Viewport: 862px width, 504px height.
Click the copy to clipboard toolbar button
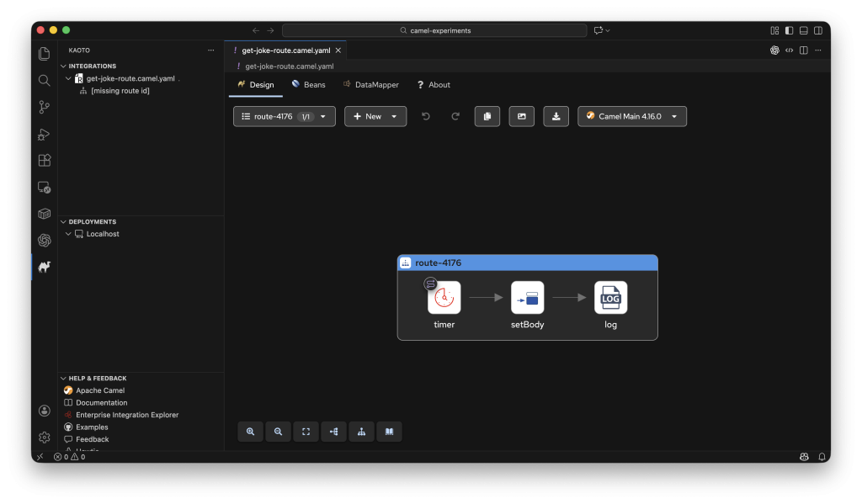[487, 117]
